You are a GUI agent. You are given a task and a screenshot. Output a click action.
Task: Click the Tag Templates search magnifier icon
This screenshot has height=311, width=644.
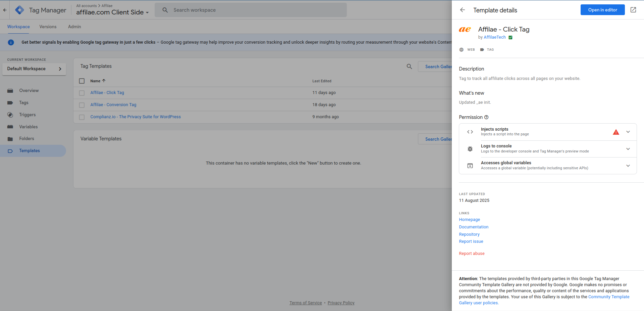pyautogui.click(x=409, y=66)
